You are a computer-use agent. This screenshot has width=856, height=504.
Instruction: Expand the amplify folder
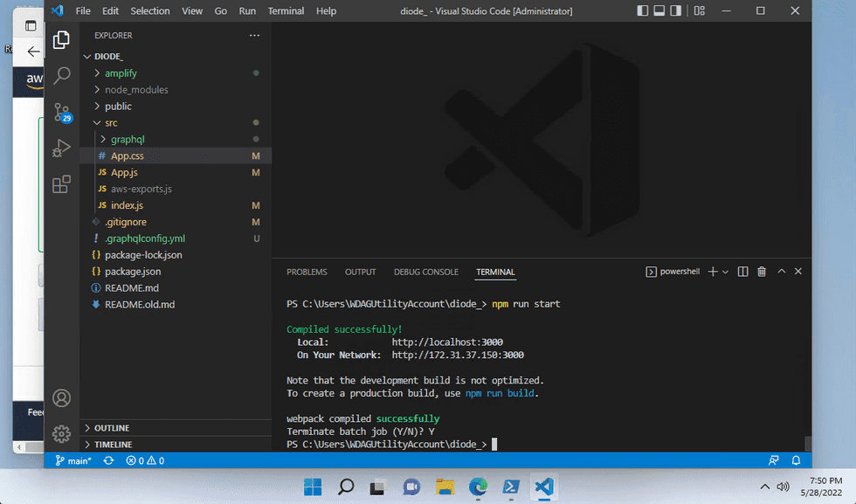coord(176,73)
